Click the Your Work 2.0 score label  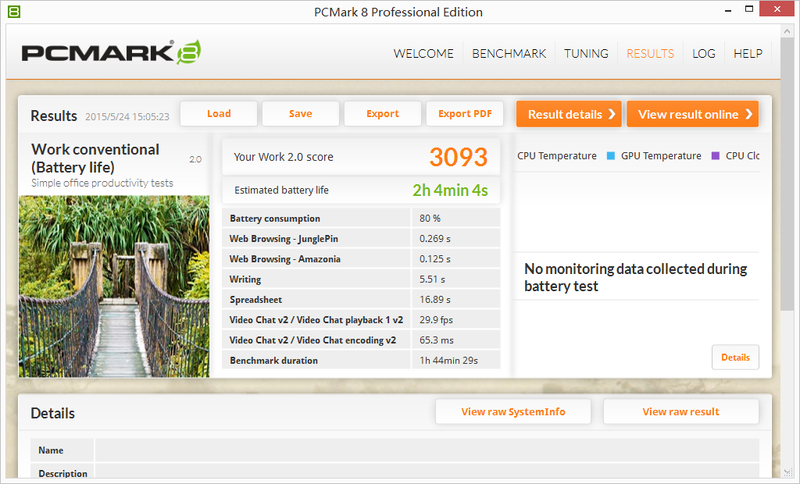(284, 157)
